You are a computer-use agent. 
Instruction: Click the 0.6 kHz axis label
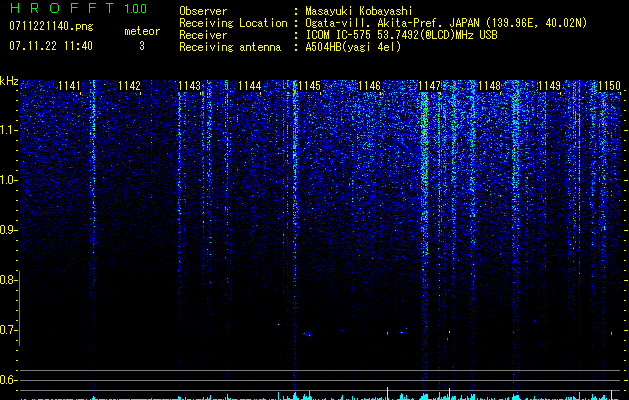[x=7, y=380]
